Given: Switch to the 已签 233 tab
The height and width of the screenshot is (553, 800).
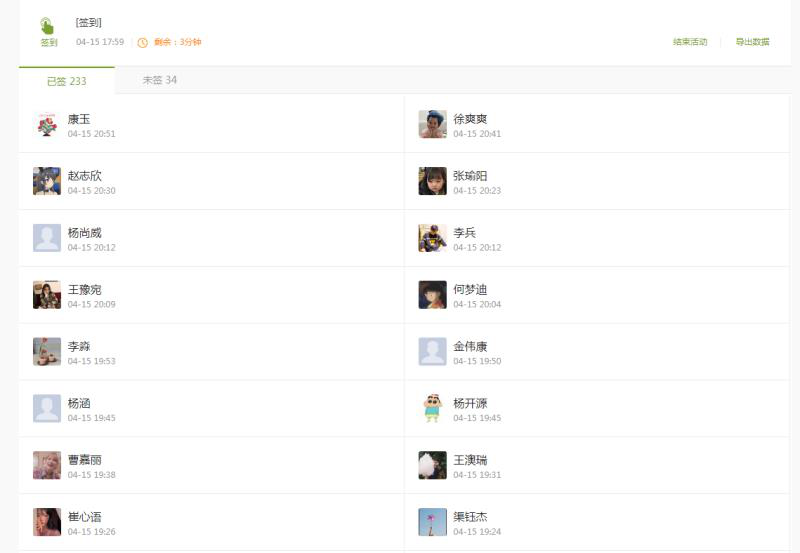Looking at the screenshot, I should click(x=67, y=81).
